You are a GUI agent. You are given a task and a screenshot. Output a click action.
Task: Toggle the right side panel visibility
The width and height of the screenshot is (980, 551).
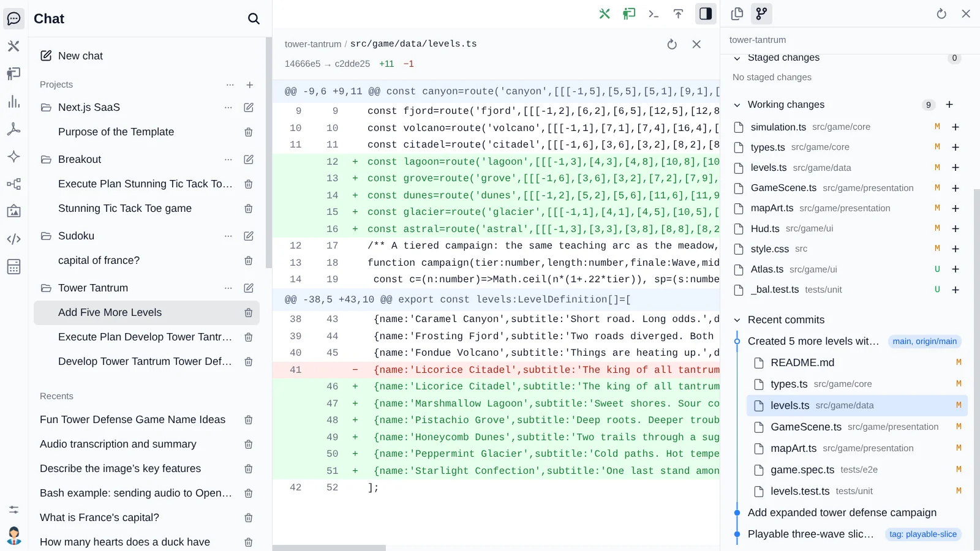pos(706,13)
